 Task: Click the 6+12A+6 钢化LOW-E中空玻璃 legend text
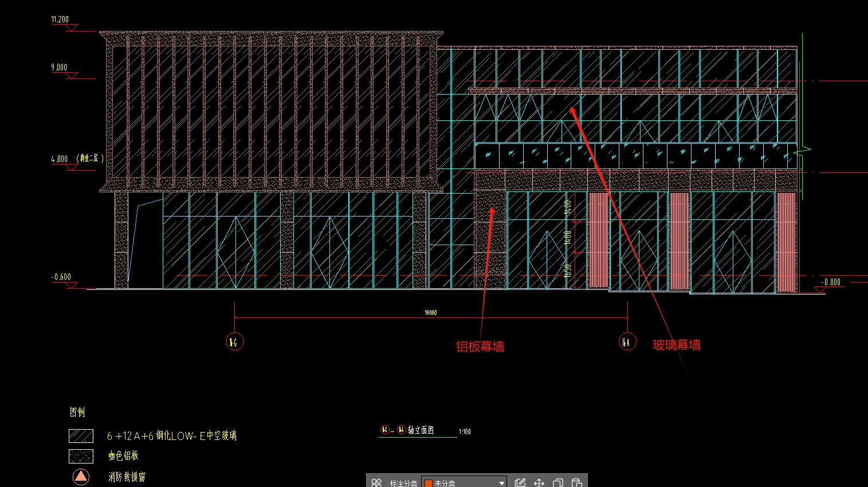pos(172,436)
